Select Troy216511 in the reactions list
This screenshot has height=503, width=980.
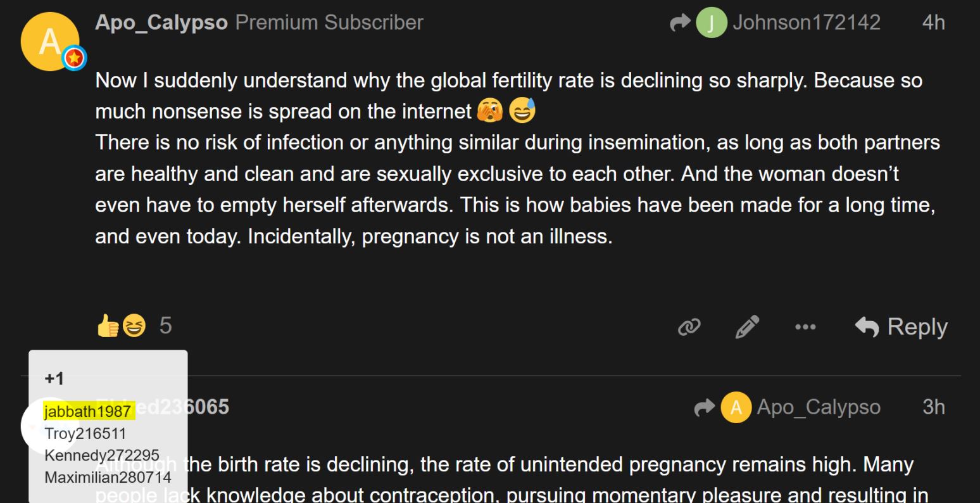[85, 433]
